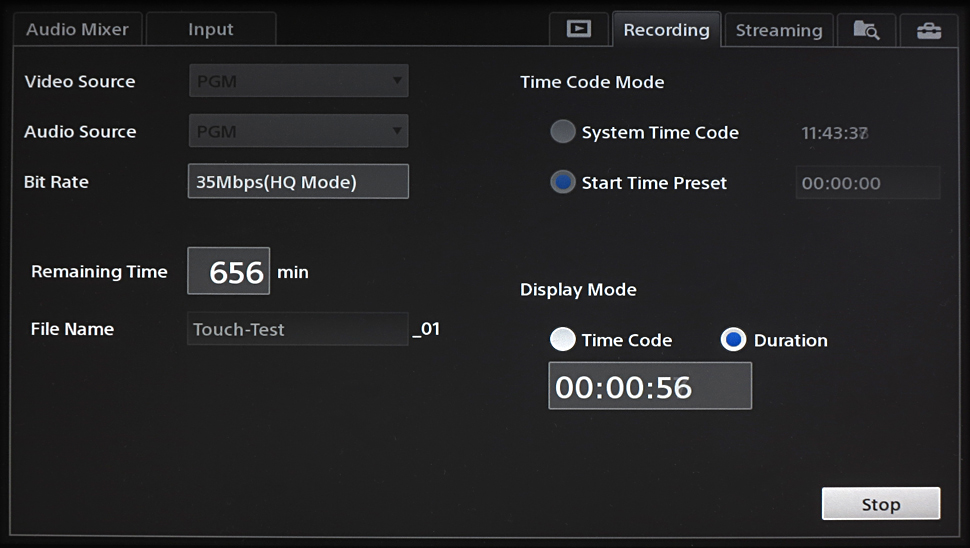Open the Bit Rate 35Mbps(HQ Mode) selector
Screen dimensions: 970x548
coord(298,182)
